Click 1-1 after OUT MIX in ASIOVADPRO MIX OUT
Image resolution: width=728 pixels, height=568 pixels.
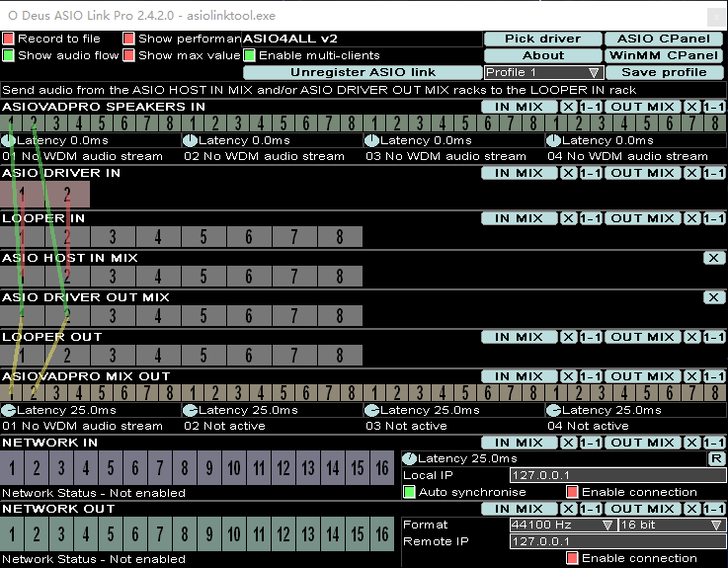coord(713,376)
